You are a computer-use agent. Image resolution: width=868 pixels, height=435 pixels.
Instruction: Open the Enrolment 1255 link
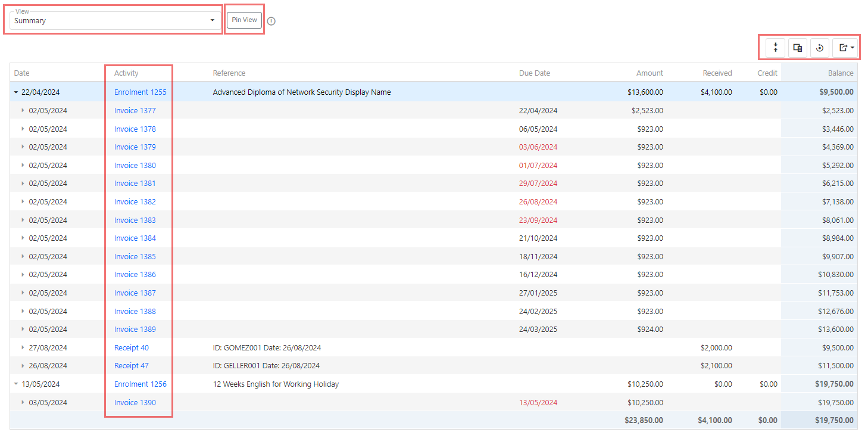coord(140,92)
